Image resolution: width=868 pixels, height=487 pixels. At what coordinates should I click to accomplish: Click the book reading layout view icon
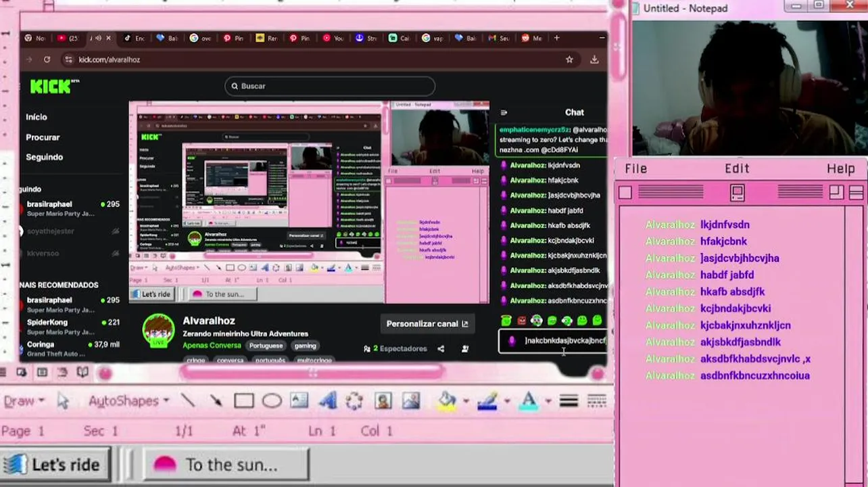pyautogui.click(x=82, y=372)
